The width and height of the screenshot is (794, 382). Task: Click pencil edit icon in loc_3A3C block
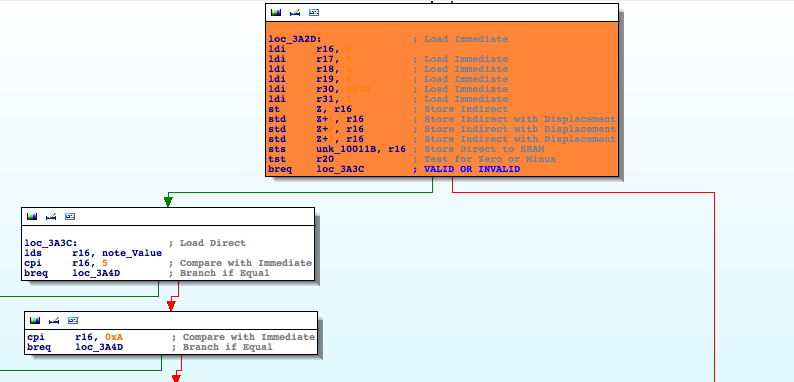51,217
